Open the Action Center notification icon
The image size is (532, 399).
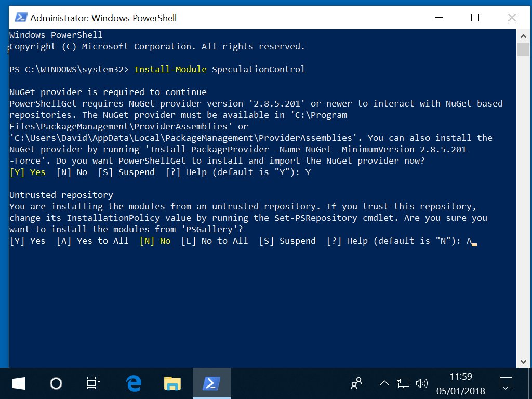(x=506, y=383)
